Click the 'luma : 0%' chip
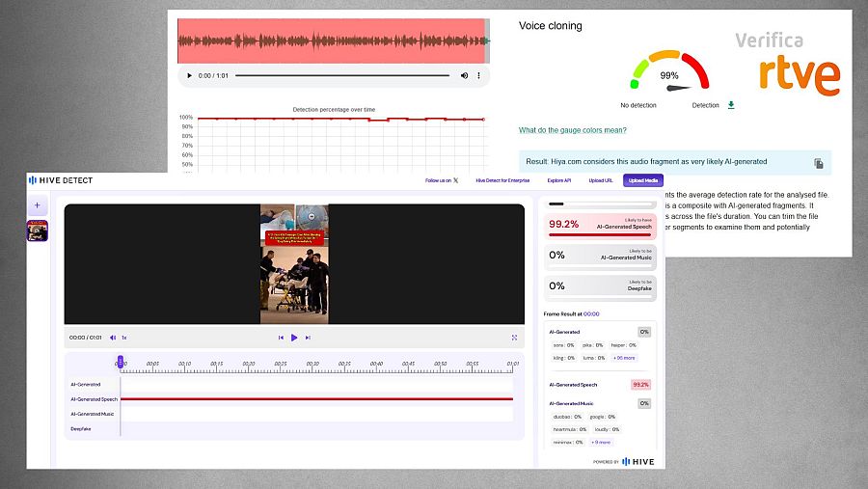Image resolution: width=868 pixels, height=489 pixels. [x=594, y=358]
